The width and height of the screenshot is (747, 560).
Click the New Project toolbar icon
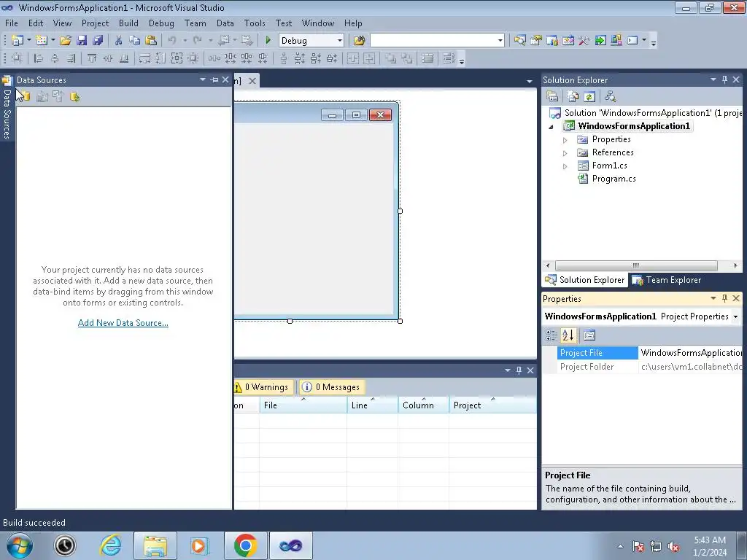coord(18,41)
